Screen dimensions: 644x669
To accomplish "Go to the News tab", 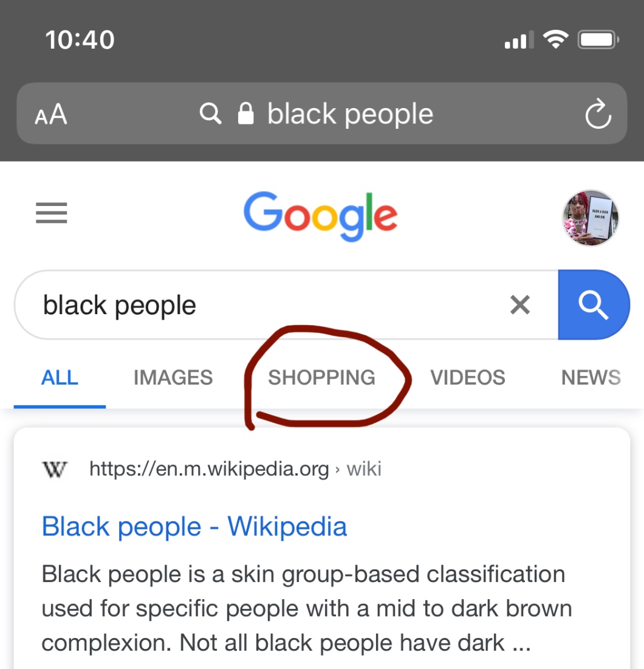I will click(x=591, y=377).
